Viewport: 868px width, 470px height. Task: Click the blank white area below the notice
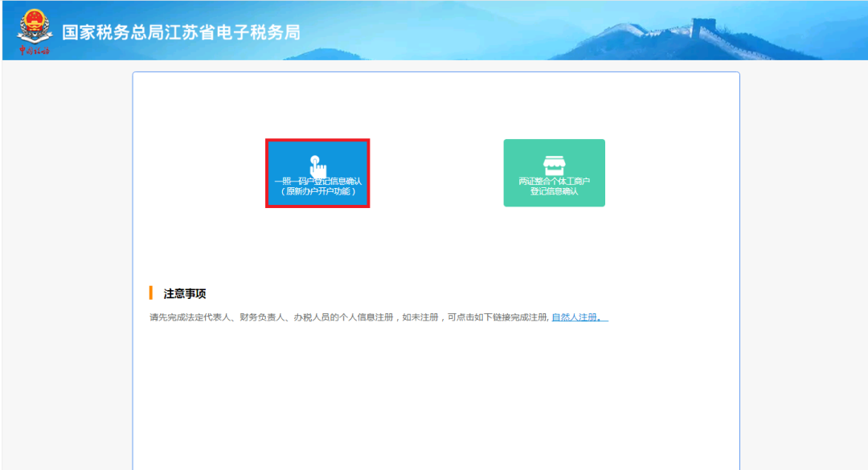[x=434, y=394]
